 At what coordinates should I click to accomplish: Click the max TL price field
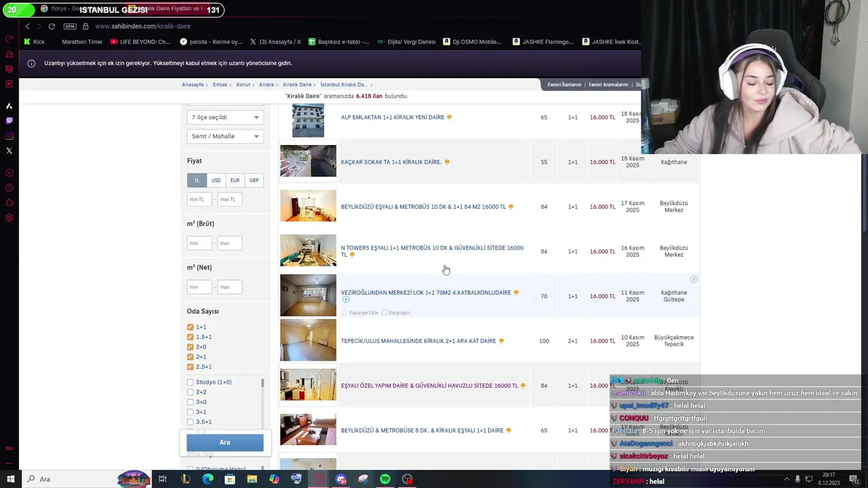[x=229, y=199]
